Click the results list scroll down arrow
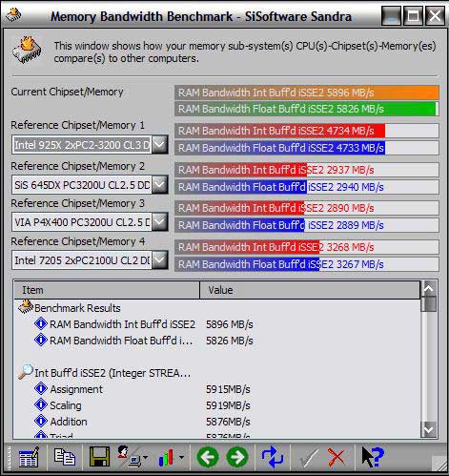This screenshot has width=449, height=476. click(429, 430)
